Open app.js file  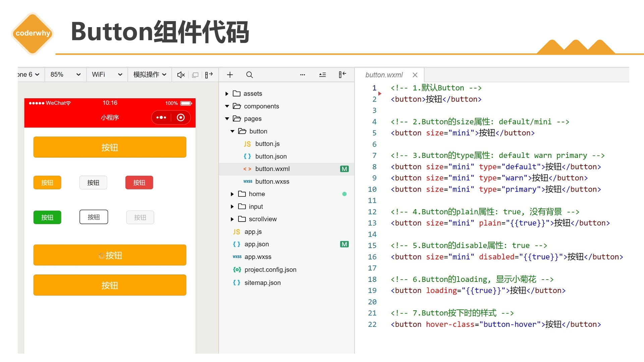(x=287, y=232)
